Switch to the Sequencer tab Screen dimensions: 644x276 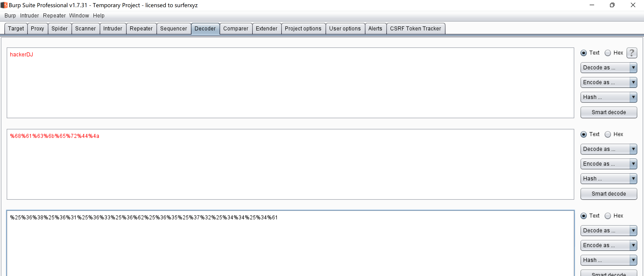(174, 28)
